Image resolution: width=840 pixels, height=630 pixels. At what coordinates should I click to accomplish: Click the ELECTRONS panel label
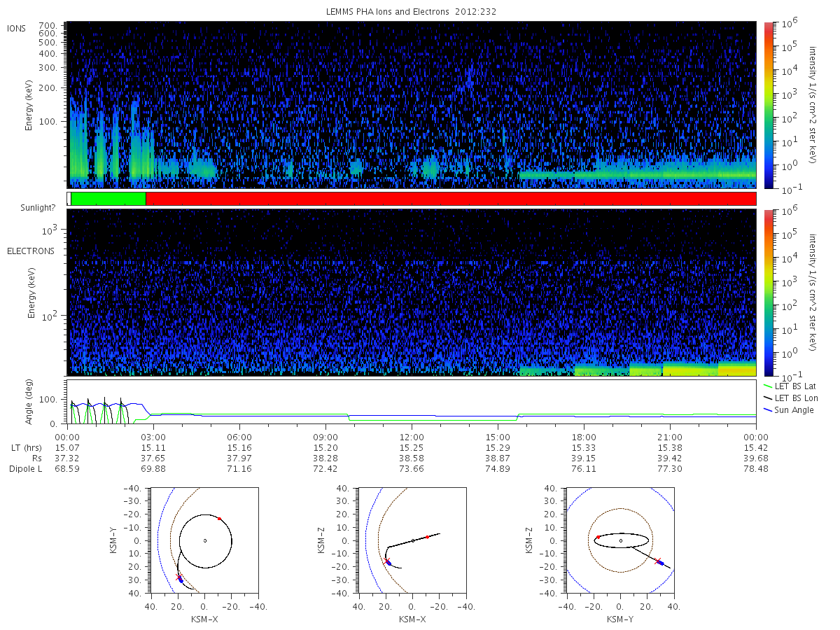[x=30, y=251]
